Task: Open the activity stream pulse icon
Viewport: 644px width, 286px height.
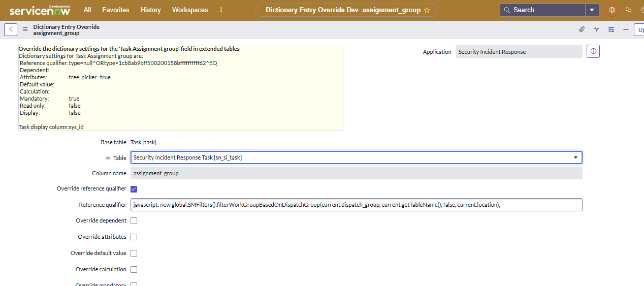Action: coord(596,29)
